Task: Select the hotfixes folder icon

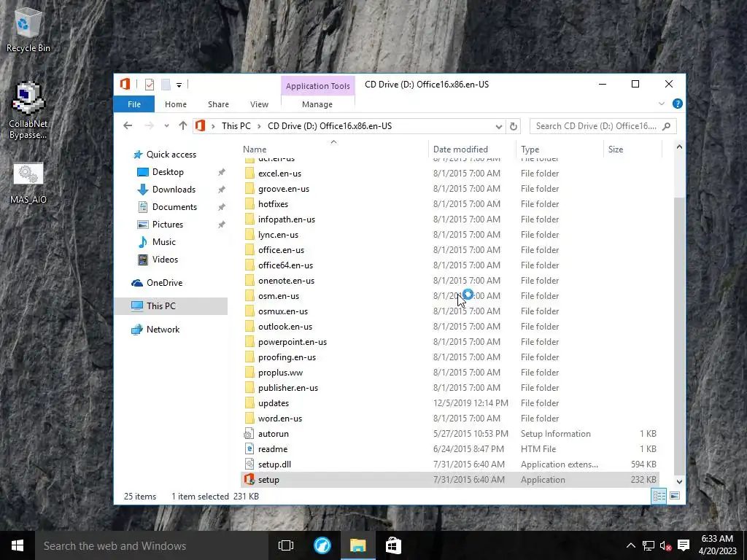Action: click(249, 204)
